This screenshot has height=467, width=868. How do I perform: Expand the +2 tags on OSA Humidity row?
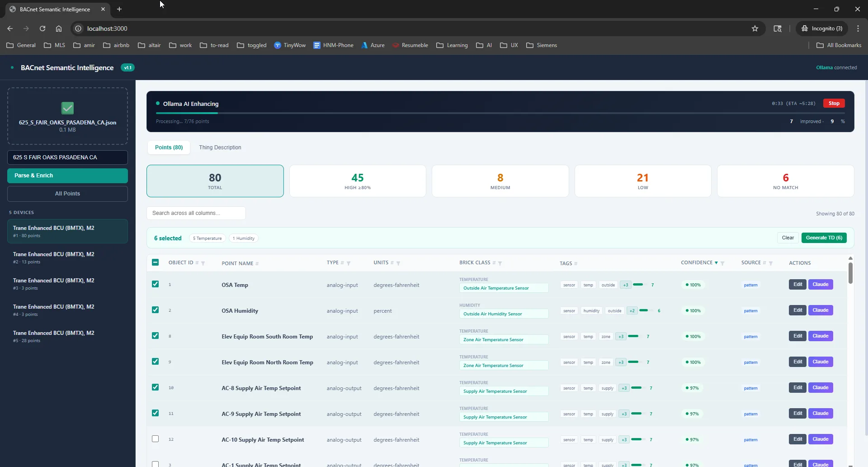(x=632, y=311)
